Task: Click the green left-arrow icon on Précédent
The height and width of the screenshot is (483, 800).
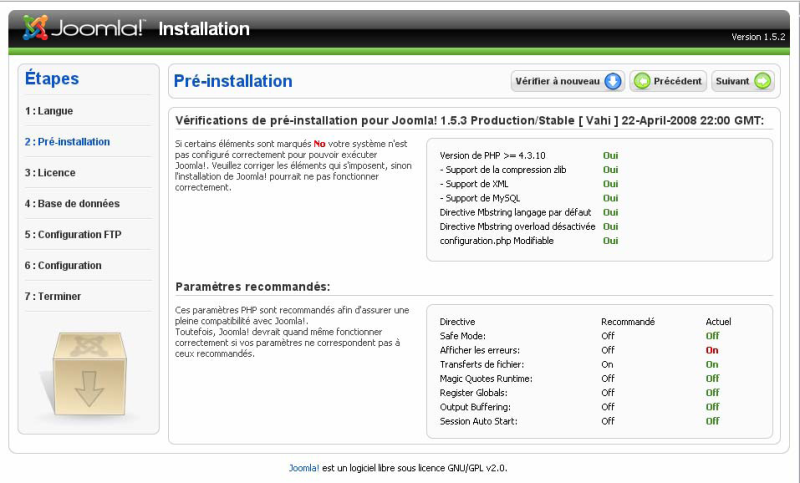Action: 642,81
